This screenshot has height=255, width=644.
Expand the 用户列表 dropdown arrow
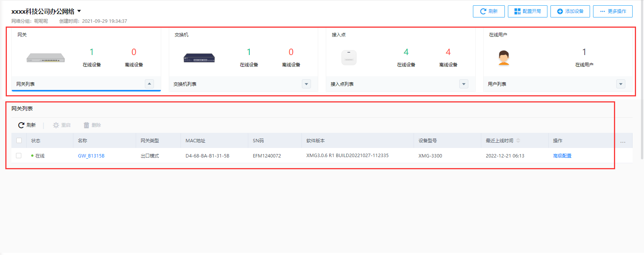click(620, 84)
